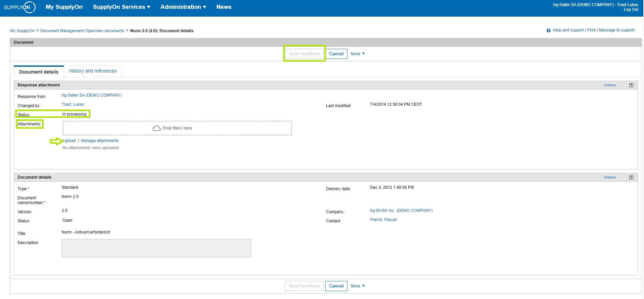Click the Upload link

pos(69,141)
